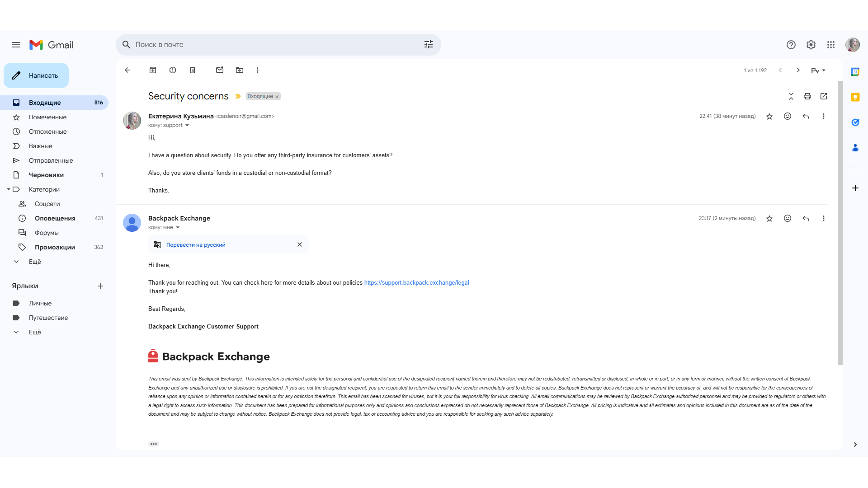This screenshot has width=868, height=488.
Task: Go to the next conversation
Action: click(x=798, y=70)
